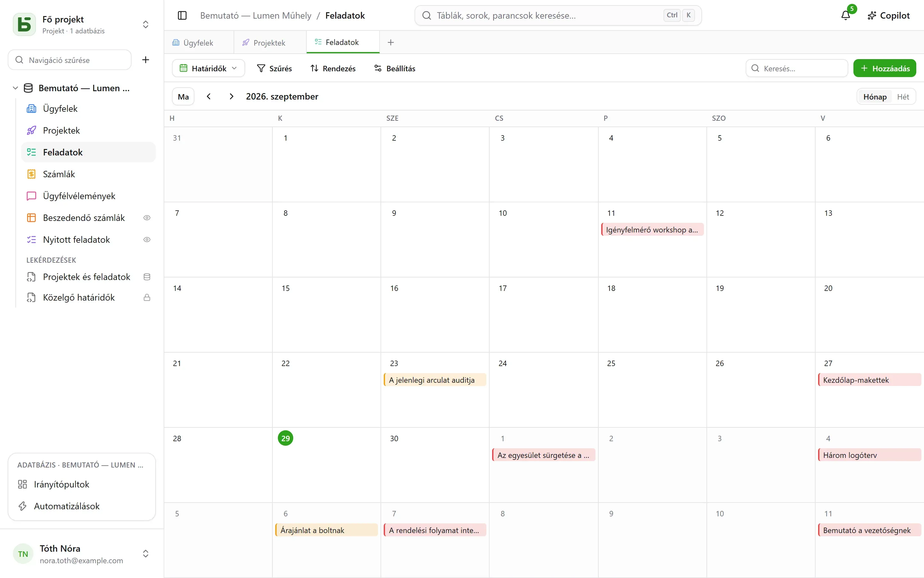Switch to the Ügyfelek tab
The width and height of the screenshot is (924, 578).
coord(199,42)
